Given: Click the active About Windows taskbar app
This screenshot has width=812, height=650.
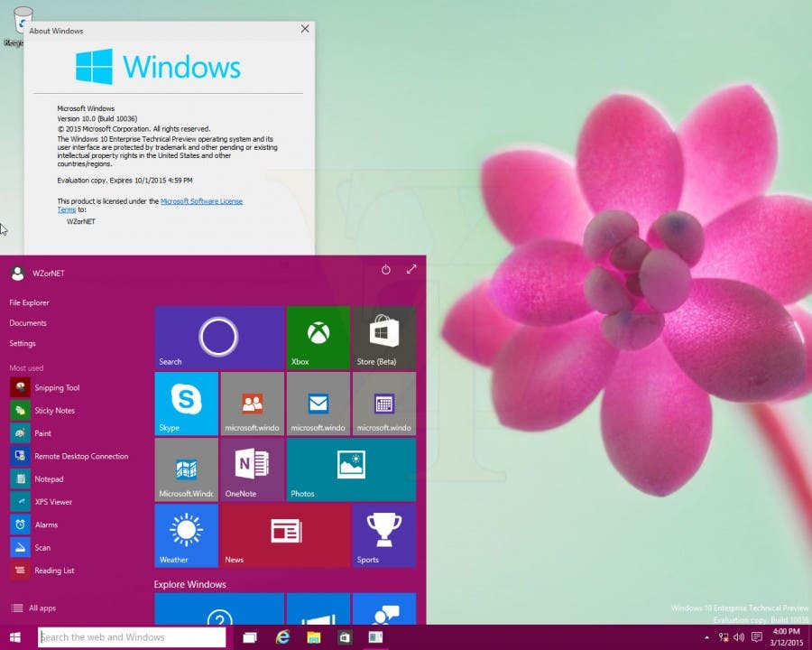Looking at the screenshot, I should coord(376,637).
